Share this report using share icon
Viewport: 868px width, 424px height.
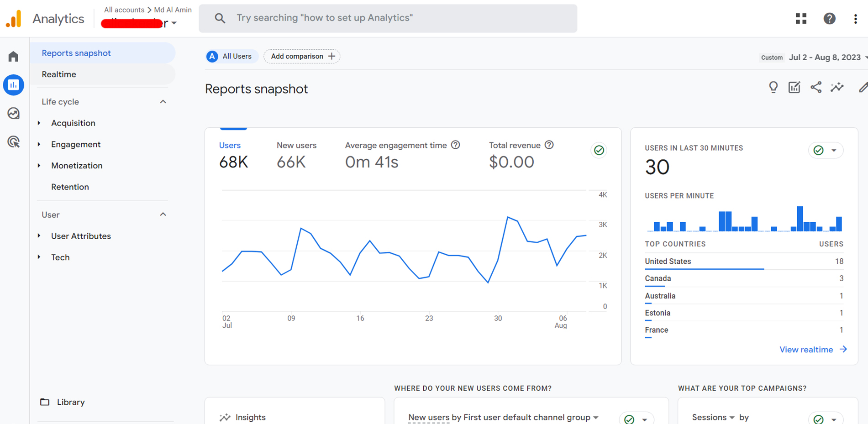point(815,87)
